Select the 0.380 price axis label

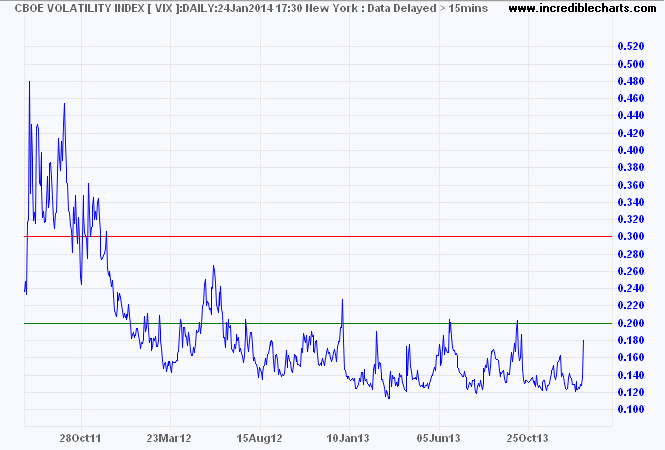[x=631, y=167]
